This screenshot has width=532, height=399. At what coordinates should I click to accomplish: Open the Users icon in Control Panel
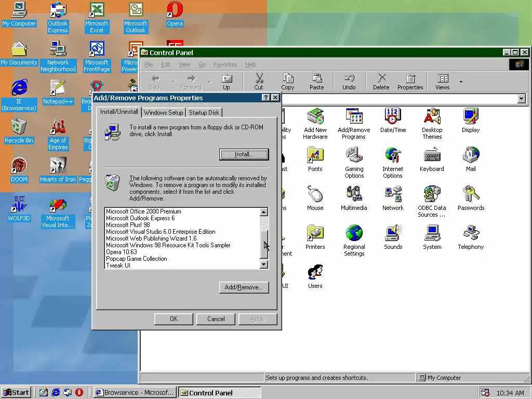point(315,276)
